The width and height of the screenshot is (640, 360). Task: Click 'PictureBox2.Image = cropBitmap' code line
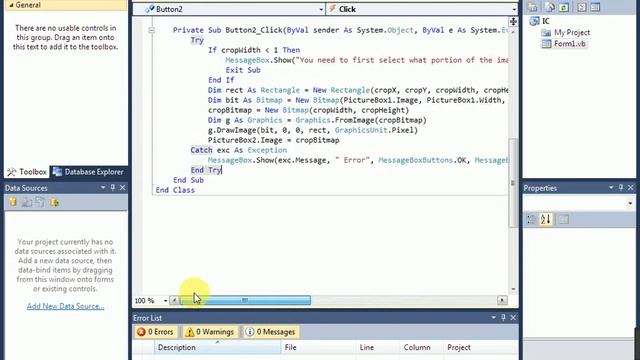tap(273, 140)
